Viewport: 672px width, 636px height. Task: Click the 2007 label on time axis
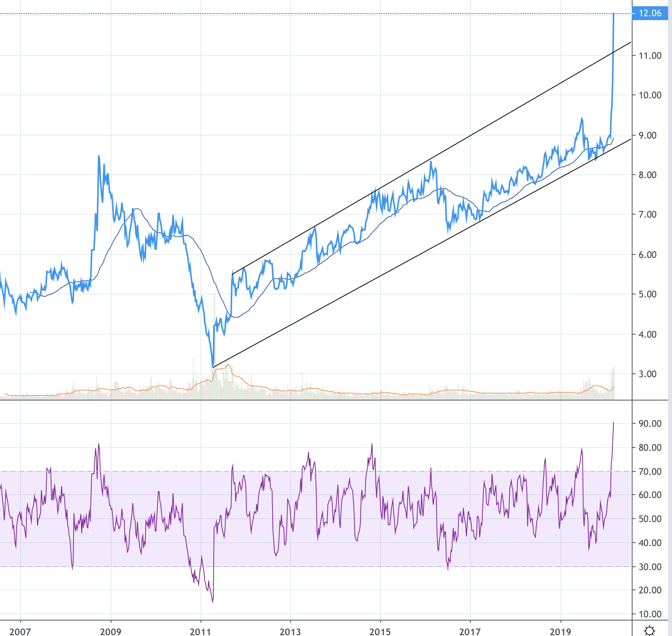click(20, 632)
